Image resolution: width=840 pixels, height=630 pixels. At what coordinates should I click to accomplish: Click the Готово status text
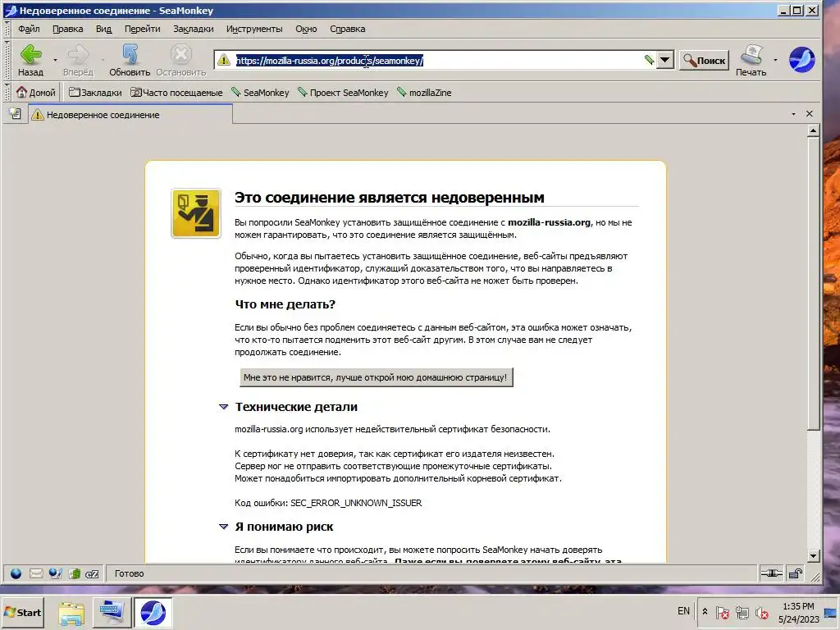coord(129,573)
